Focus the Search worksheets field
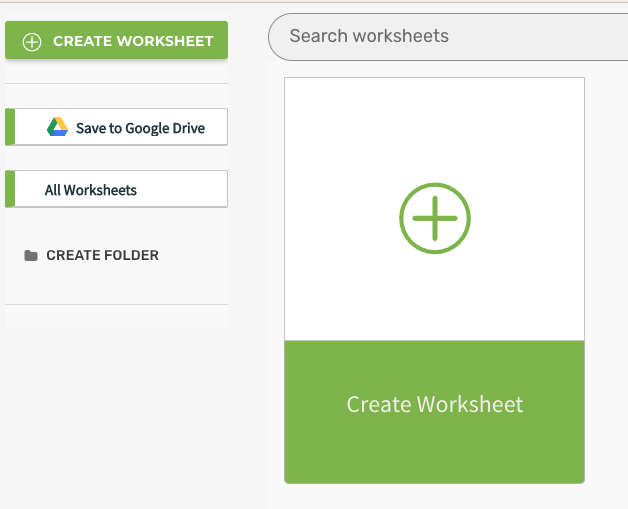Screen dimensions: 628x509 click(x=448, y=37)
